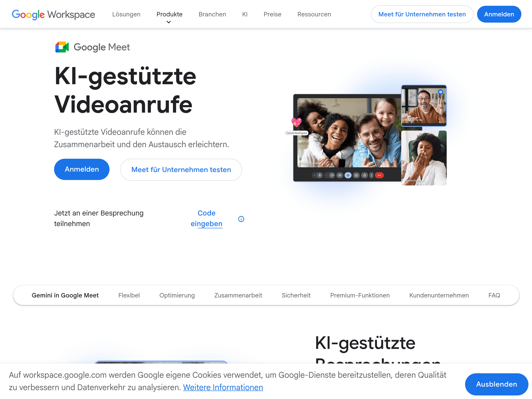
Task: Open the KI navigation item
Action: pos(245,14)
